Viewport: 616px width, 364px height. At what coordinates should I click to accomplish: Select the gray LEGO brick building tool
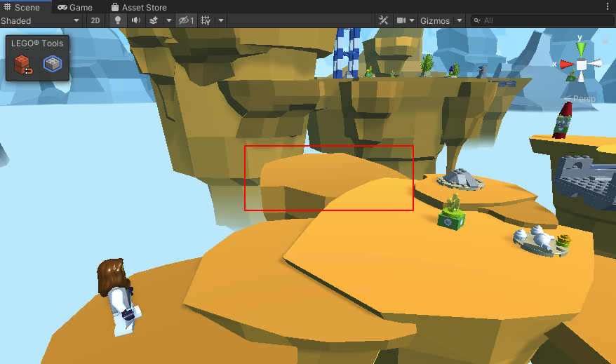(x=52, y=65)
